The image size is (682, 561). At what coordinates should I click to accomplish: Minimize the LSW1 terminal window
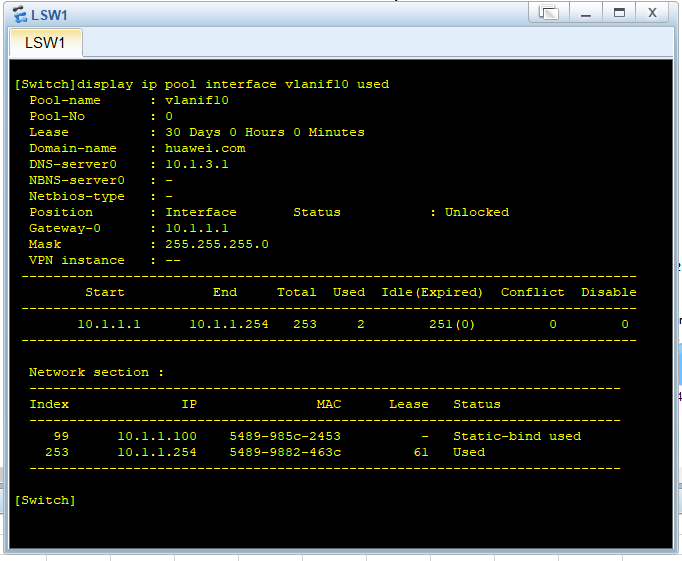click(585, 13)
